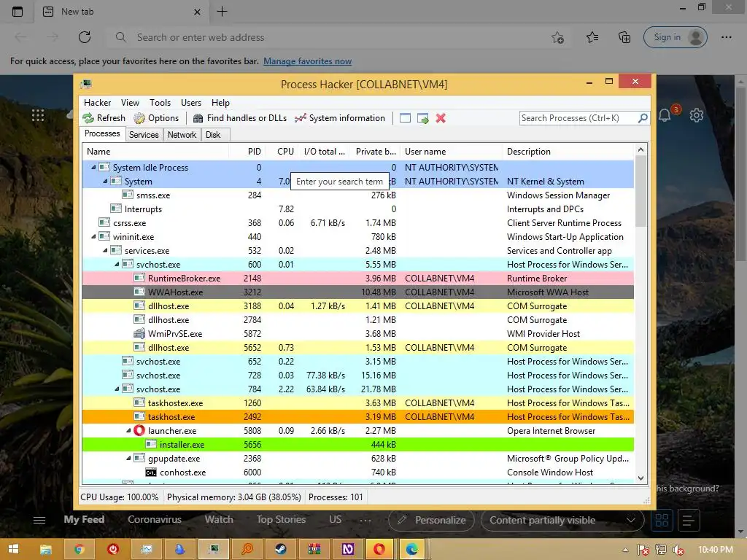Open the Users menu
The image size is (747, 560).
click(191, 103)
